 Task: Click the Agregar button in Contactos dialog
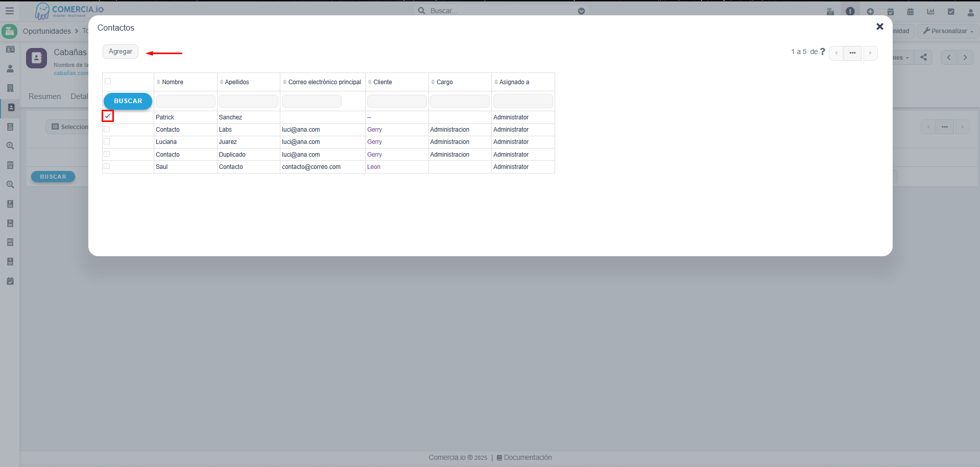[x=120, y=52]
